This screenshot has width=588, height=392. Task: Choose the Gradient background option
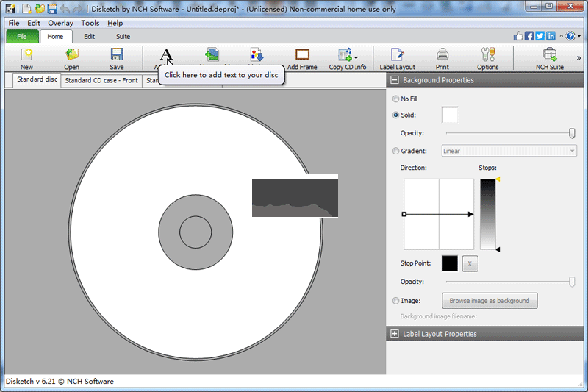397,151
